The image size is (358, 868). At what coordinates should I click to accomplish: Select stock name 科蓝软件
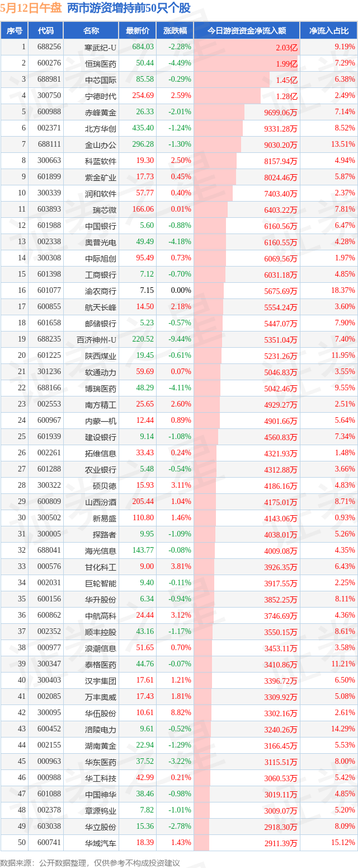click(x=101, y=161)
